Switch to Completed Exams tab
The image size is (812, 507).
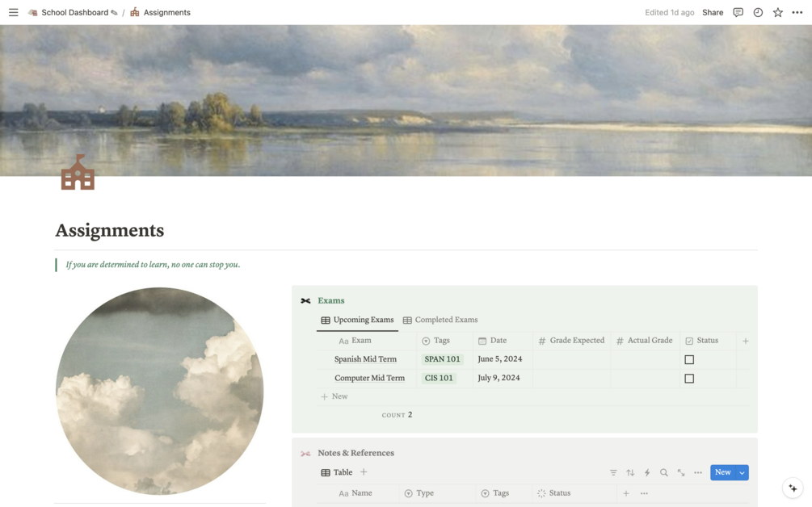point(440,320)
